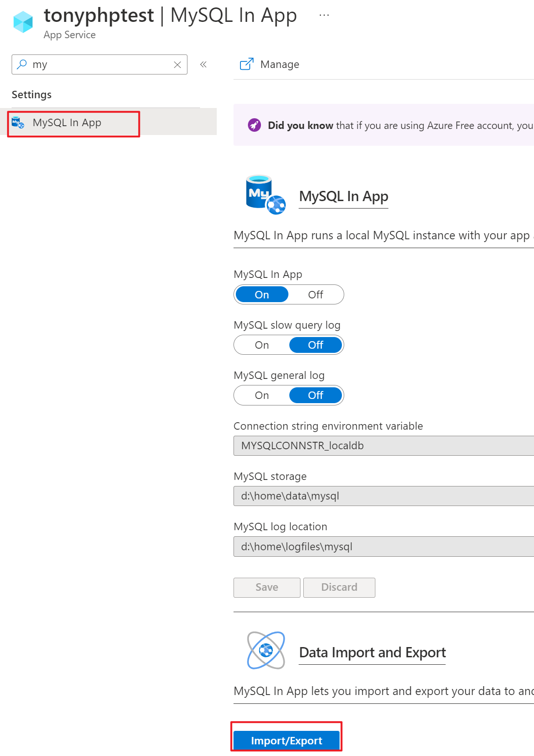Viewport: 534px width, 756px height.
Task: Turn MySQL In App On
Action: pos(262,295)
